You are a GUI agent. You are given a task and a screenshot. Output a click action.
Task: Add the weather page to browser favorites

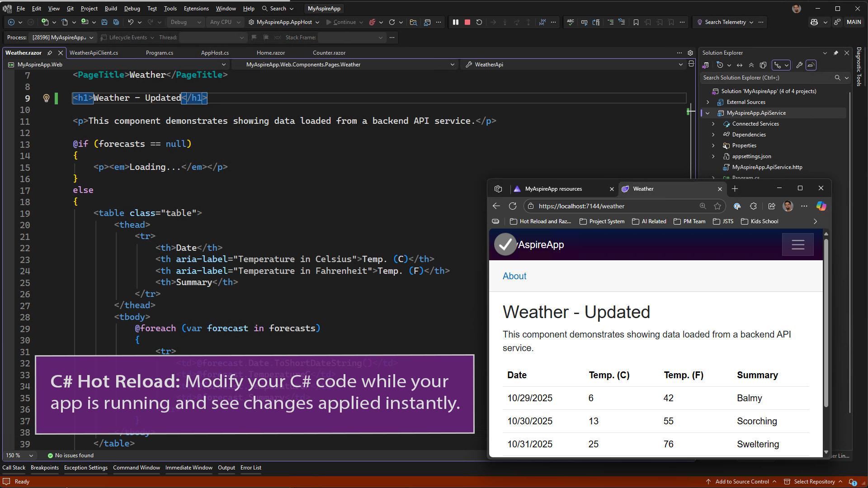pyautogui.click(x=717, y=206)
